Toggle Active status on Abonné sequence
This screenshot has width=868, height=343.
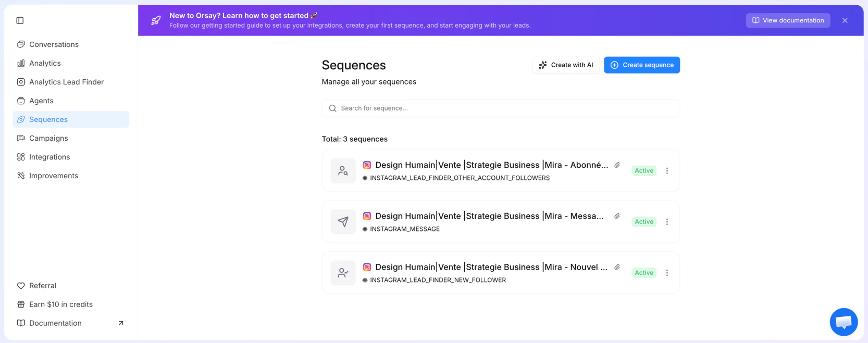(643, 170)
